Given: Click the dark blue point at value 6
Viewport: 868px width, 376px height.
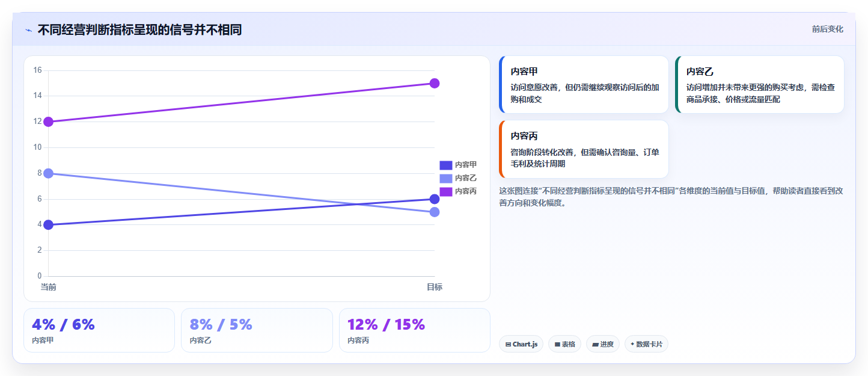Looking at the screenshot, I should point(435,199).
